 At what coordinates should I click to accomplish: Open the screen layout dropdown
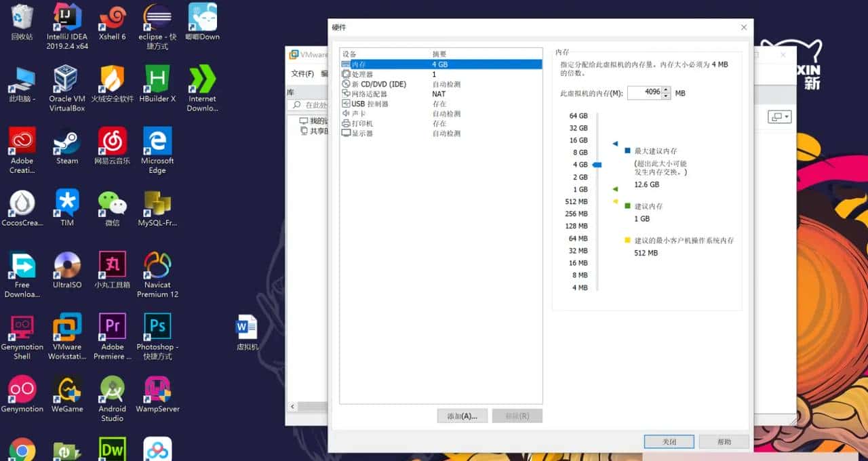[x=780, y=117]
